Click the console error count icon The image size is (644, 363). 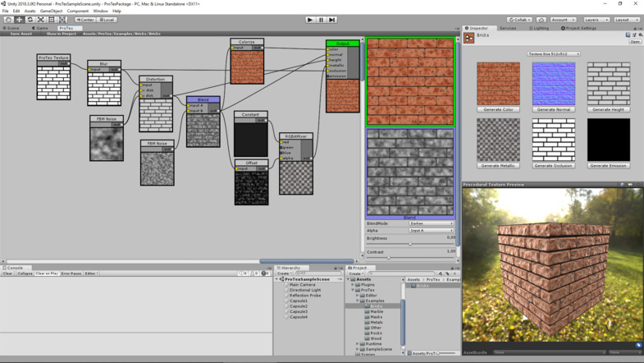tap(265, 273)
